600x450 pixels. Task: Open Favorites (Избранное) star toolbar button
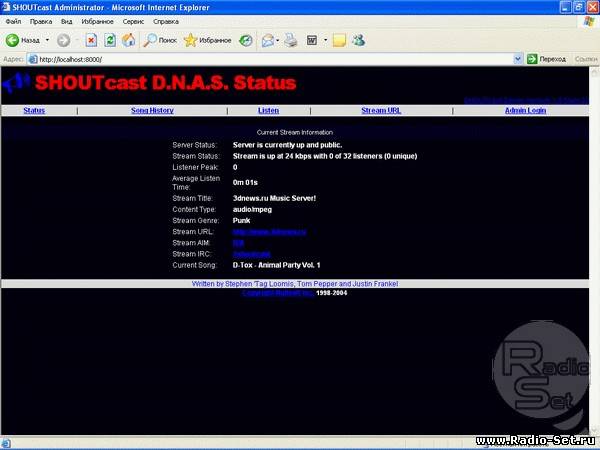click(204, 41)
